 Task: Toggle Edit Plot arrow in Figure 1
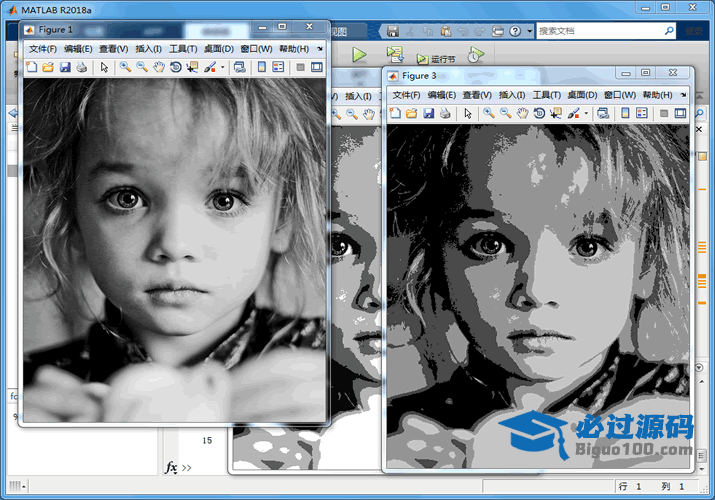[x=104, y=67]
